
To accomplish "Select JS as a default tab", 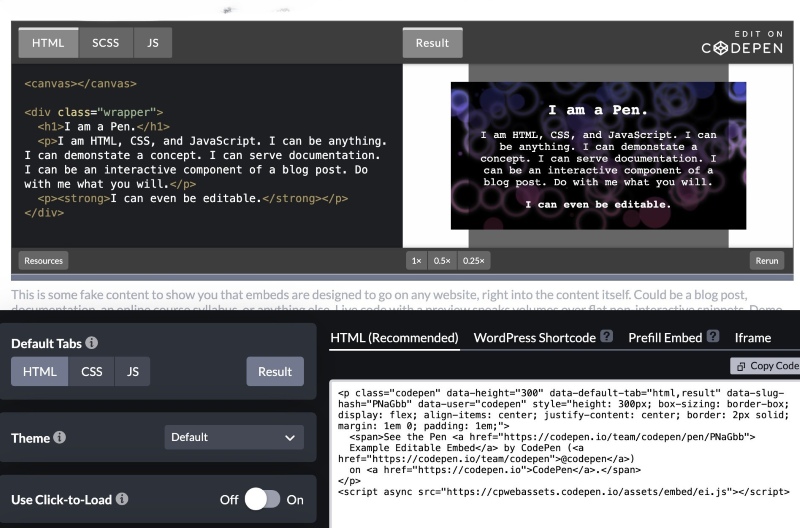I will [133, 371].
